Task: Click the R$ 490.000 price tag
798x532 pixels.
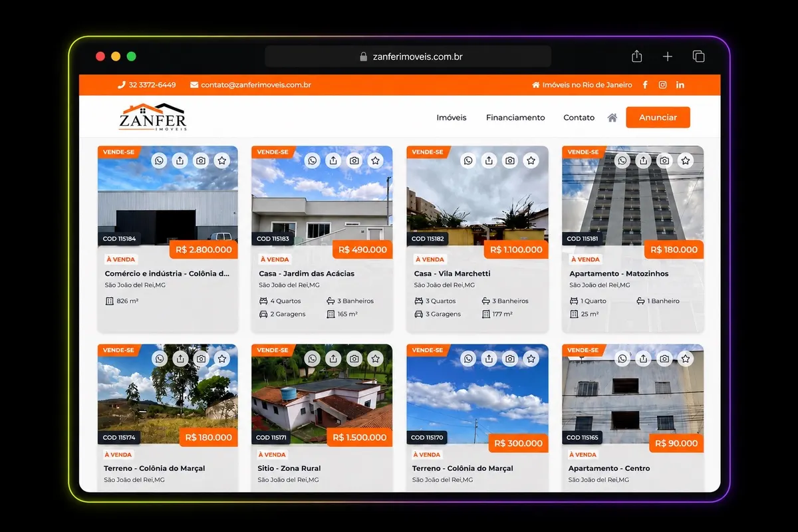Action: [x=362, y=249]
